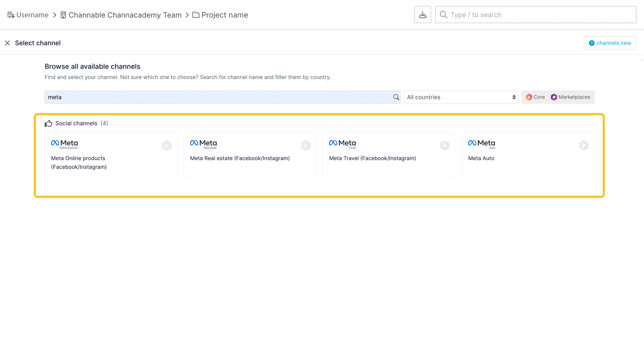Screen dimensions: 644x341
Task: Click the orange Core hexagon icon
Action: tap(529, 97)
